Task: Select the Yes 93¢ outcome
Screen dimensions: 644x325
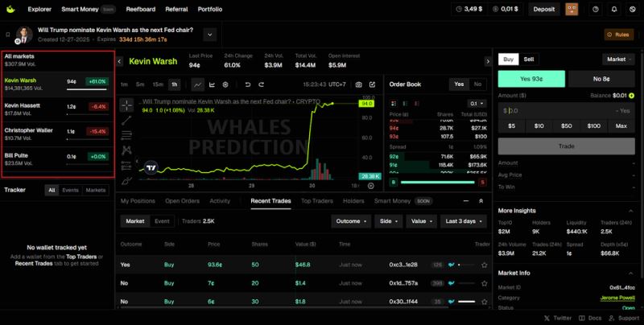Action: click(531, 79)
